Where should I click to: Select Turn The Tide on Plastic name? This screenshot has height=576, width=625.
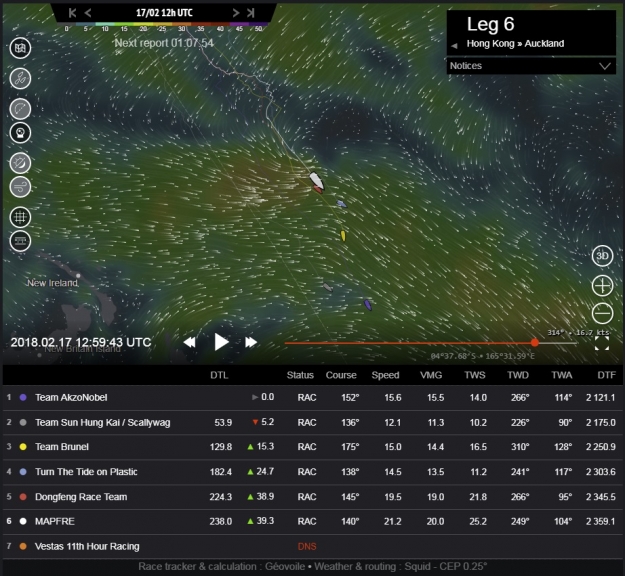(x=86, y=472)
